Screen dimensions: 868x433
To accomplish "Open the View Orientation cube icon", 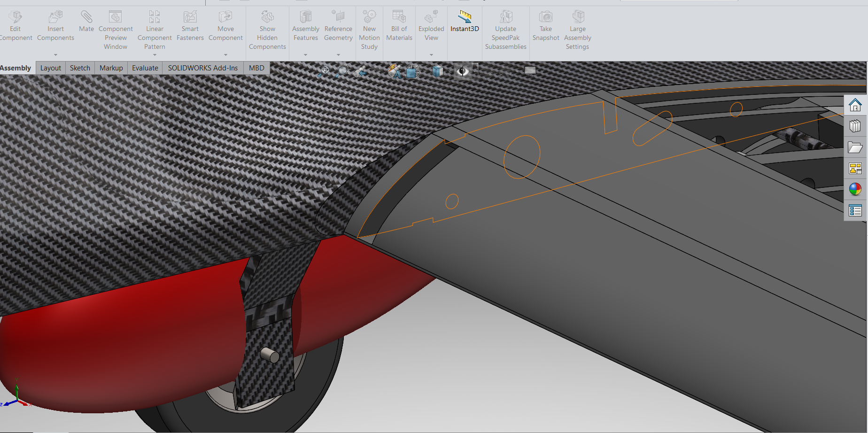I will click(x=413, y=71).
